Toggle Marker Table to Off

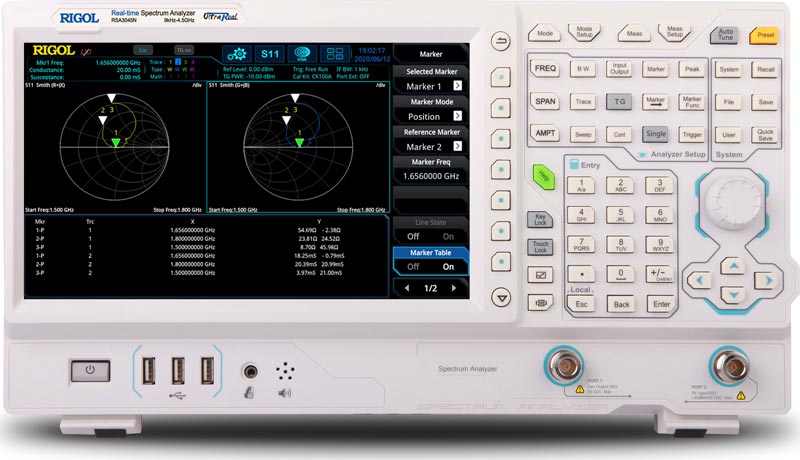pos(412,267)
